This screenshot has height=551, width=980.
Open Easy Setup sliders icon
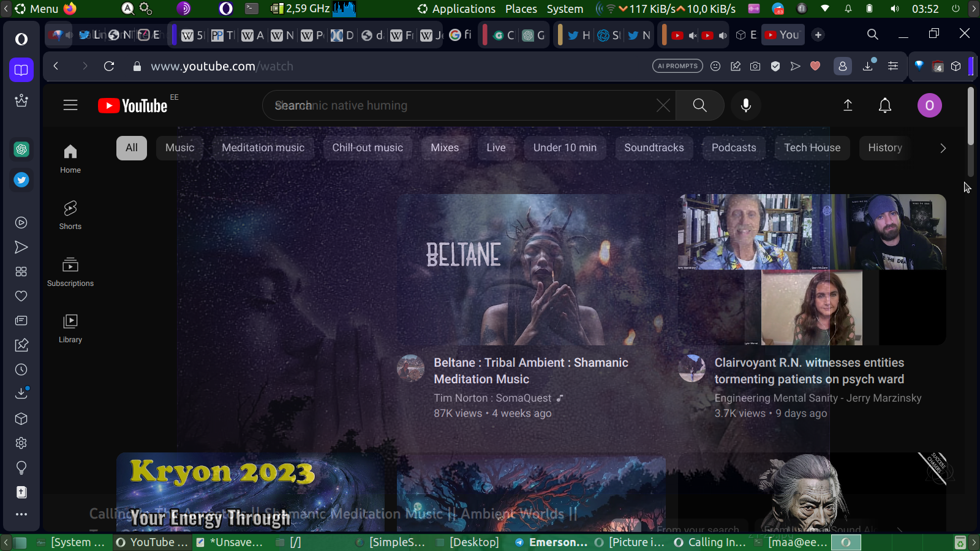pos(893,66)
